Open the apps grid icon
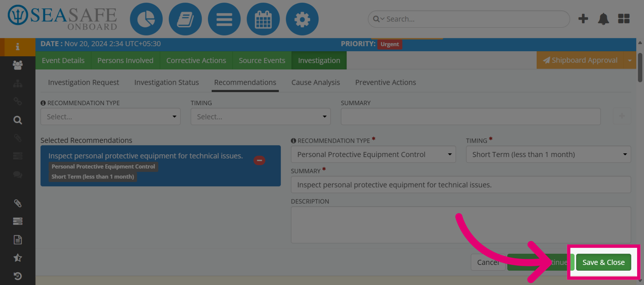 (x=624, y=19)
